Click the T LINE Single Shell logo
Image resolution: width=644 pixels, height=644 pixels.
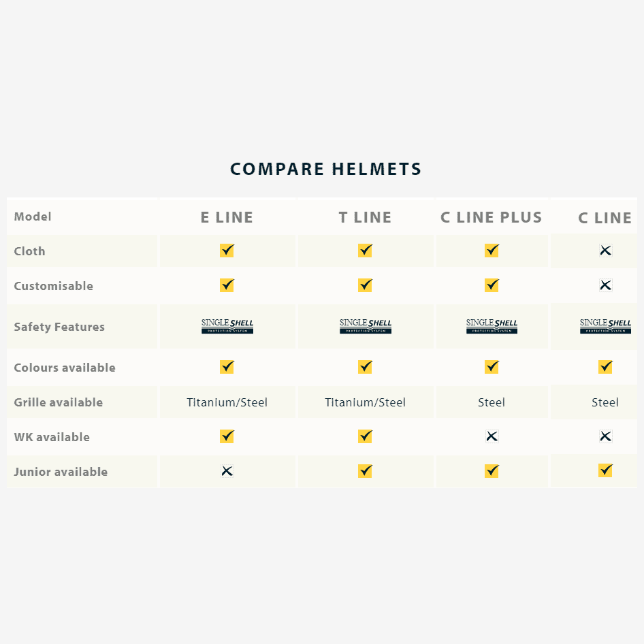click(x=366, y=326)
